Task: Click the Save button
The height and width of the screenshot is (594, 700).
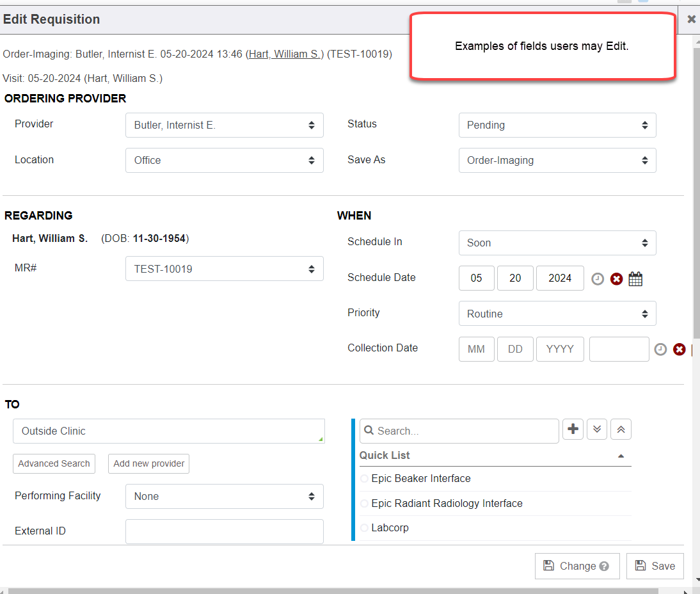Action: point(655,566)
